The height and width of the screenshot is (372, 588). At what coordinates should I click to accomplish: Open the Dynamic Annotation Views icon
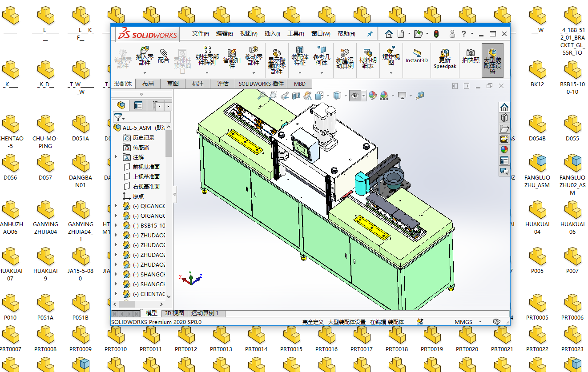[x=308, y=95]
